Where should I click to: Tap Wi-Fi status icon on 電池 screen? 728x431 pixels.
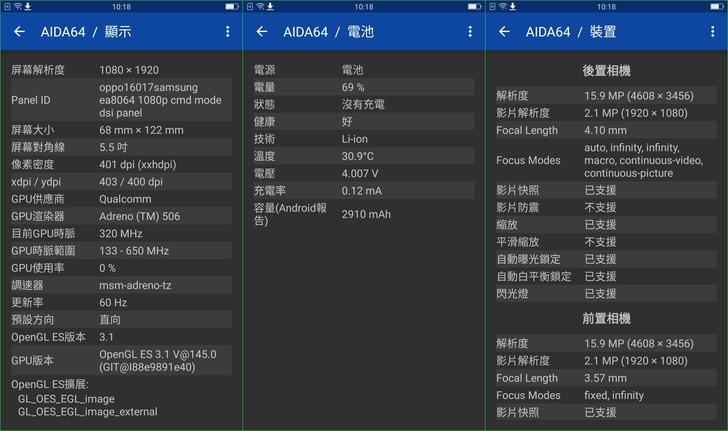260,7
